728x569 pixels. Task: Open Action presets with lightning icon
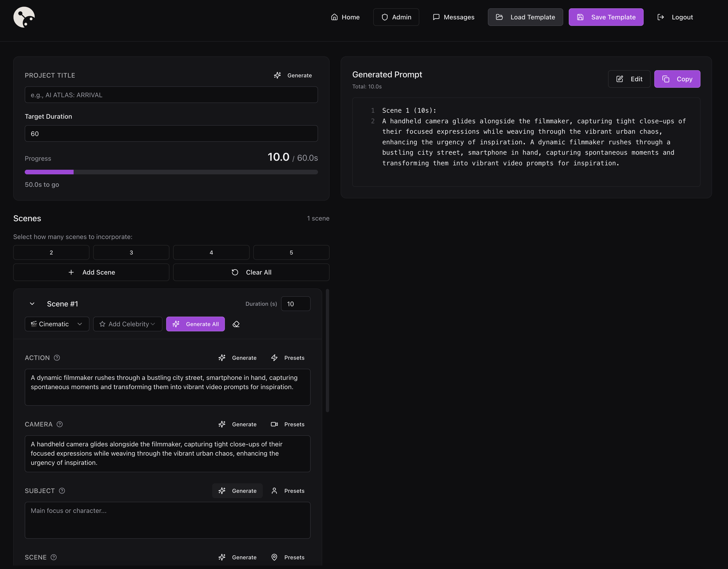click(288, 358)
